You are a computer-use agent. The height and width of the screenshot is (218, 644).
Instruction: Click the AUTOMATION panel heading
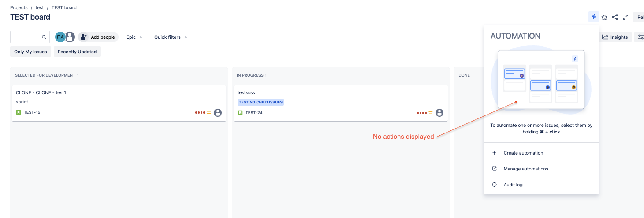(515, 36)
